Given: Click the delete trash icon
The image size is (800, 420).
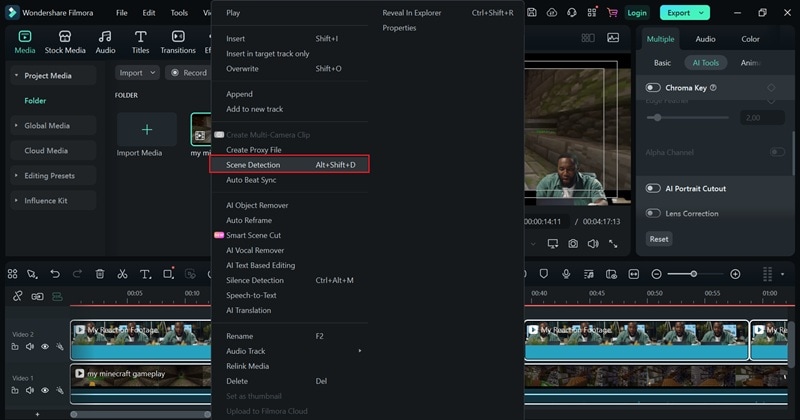Looking at the screenshot, I should (x=100, y=274).
